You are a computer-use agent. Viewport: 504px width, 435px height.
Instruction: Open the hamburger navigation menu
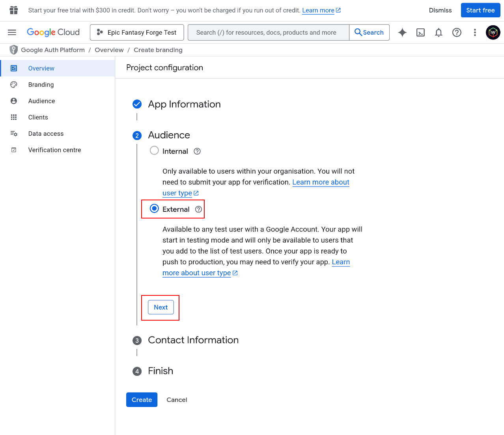[x=12, y=32]
